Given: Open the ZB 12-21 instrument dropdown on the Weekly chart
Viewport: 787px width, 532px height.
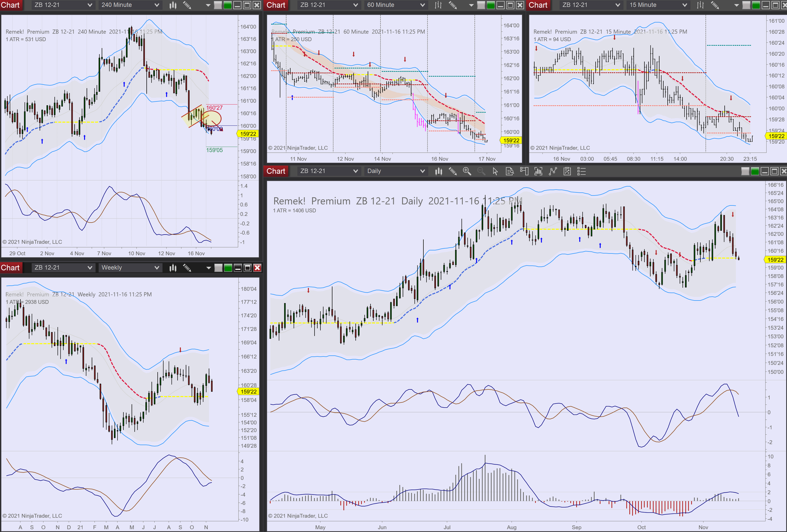Looking at the screenshot, I should pyautogui.click(x=63, y=268).
